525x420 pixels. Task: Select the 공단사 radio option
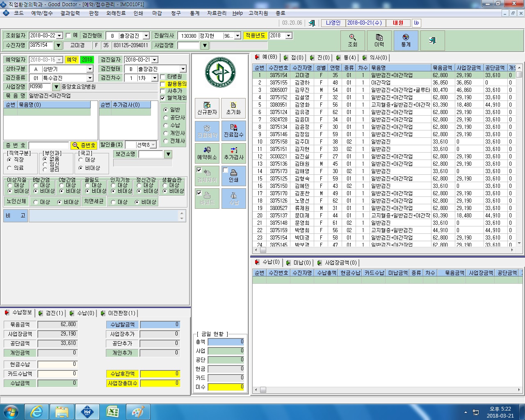tap(166, 118)
